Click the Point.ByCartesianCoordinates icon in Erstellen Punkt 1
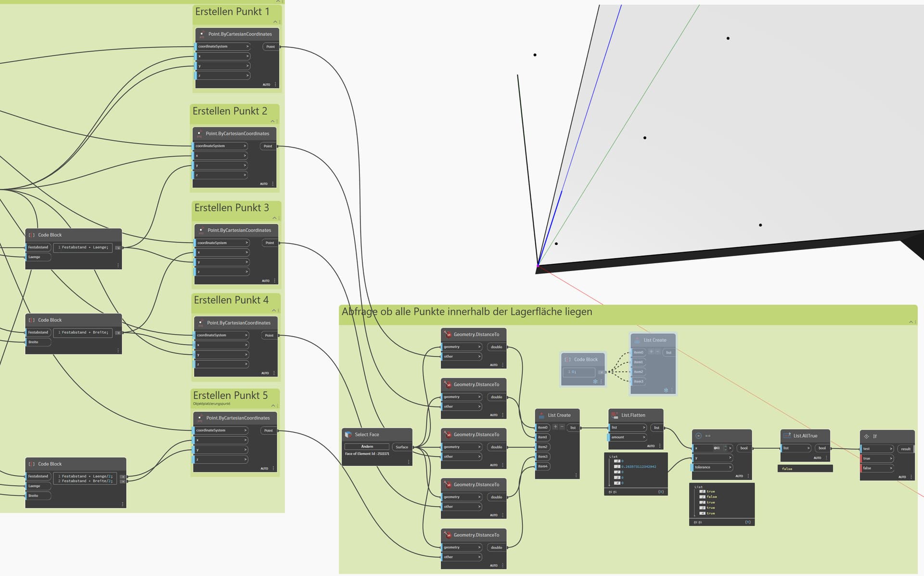 pyautogui.click(x=202, y=34)
